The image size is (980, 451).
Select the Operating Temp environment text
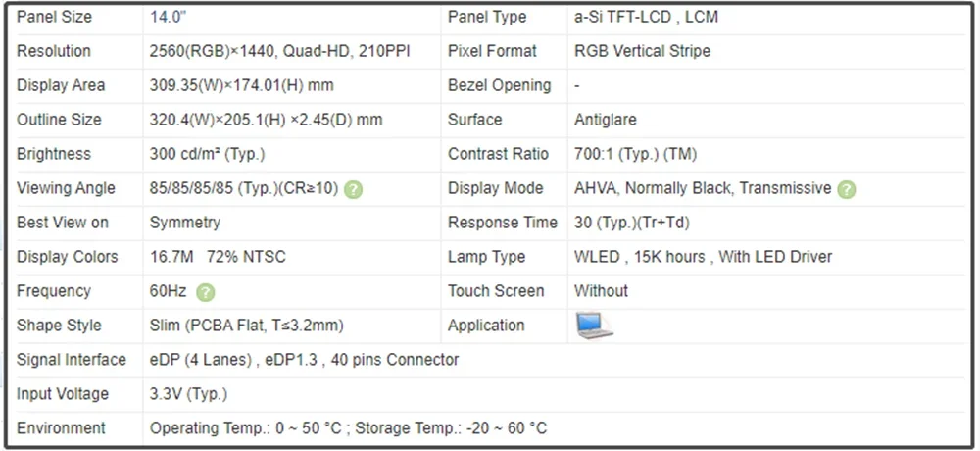[348, 428]
